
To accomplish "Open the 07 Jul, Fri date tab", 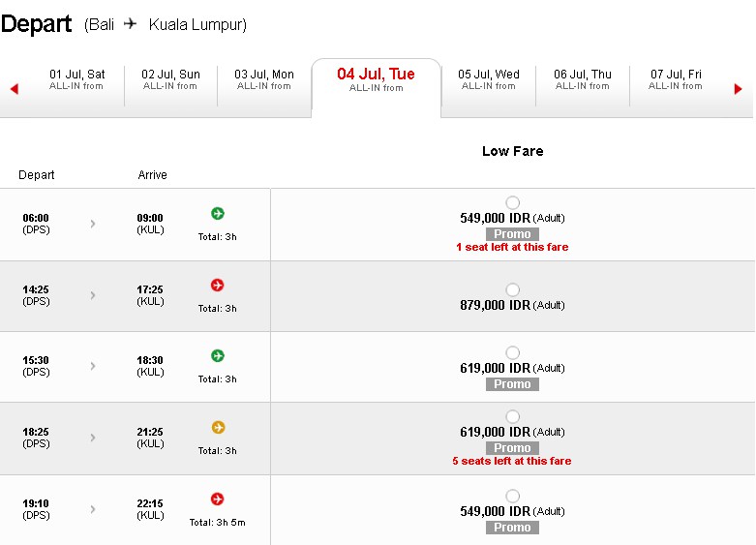I will [676, 80].
